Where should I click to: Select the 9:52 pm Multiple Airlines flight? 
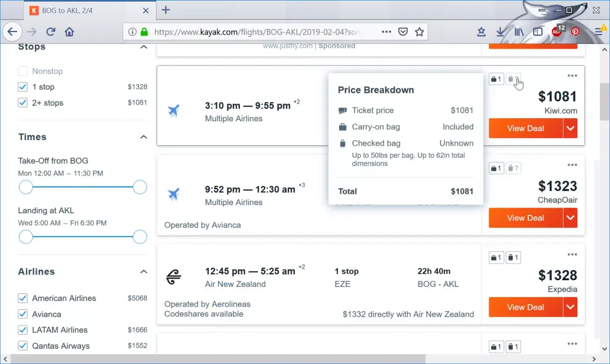[319, 195]
